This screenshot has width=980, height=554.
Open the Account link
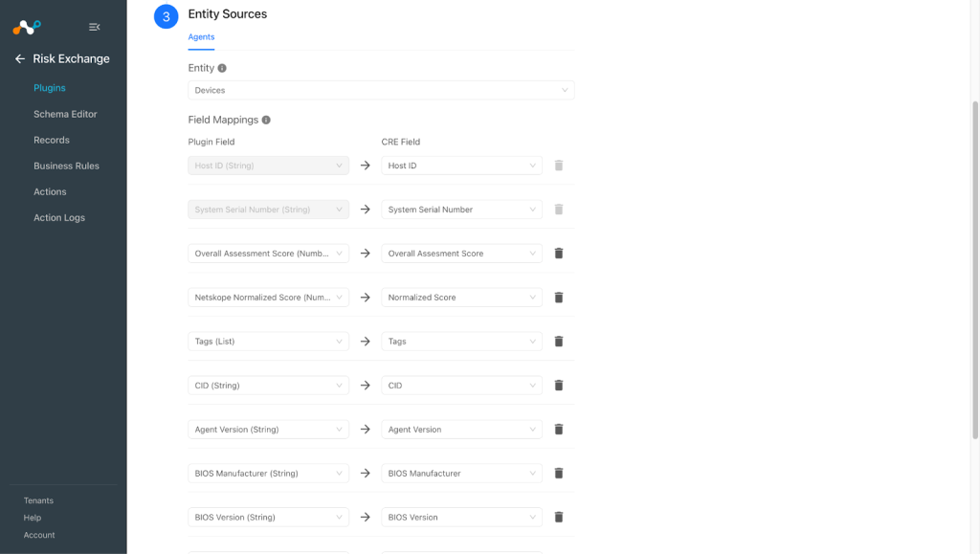pos(38,535)
